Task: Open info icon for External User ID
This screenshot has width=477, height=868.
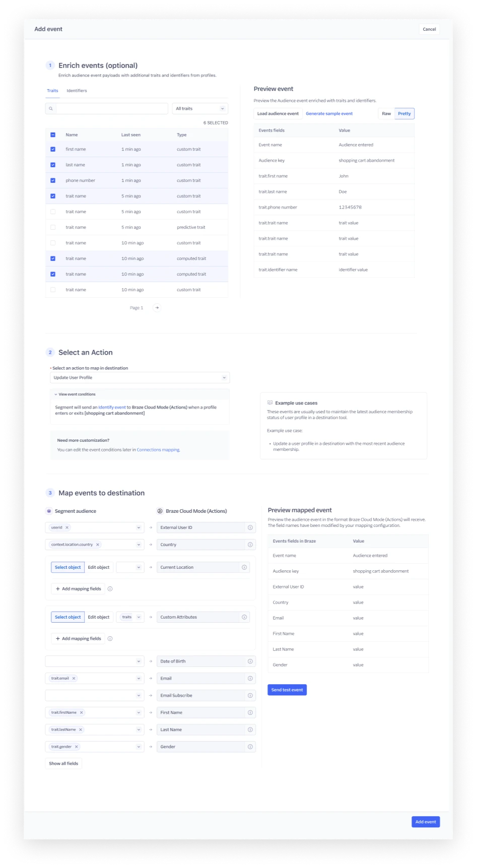Action: [250, 527]
